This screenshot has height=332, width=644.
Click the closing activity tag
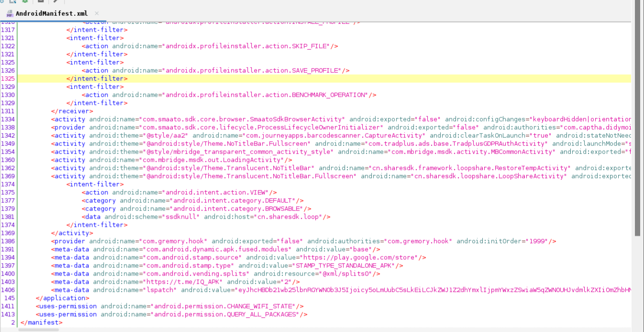[x=72, y=233]
